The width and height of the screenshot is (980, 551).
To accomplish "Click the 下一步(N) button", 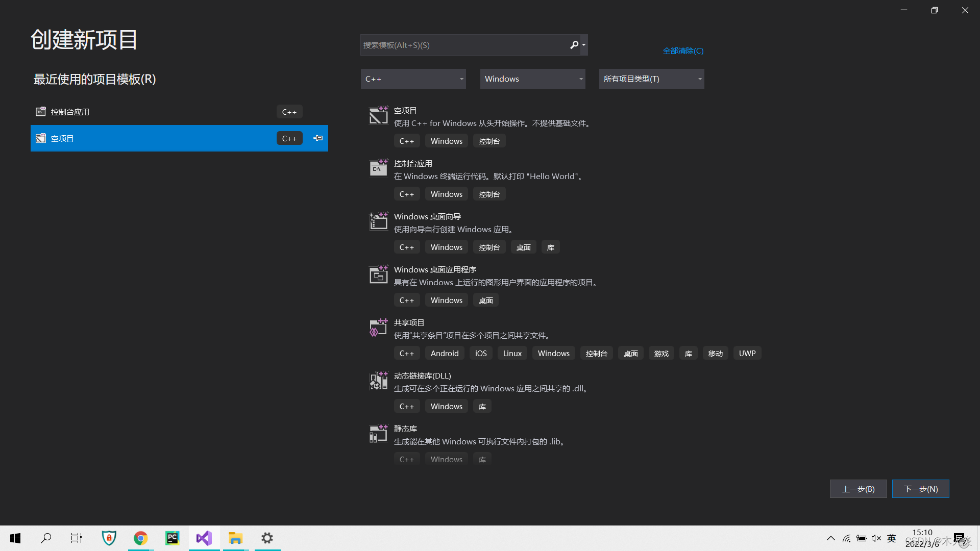I will 920,488.
